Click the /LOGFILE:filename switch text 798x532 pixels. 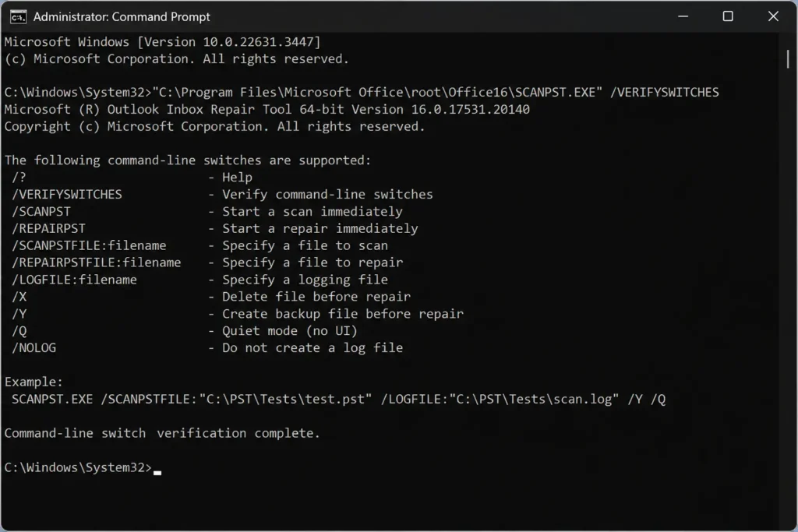[x=74, y=280]
